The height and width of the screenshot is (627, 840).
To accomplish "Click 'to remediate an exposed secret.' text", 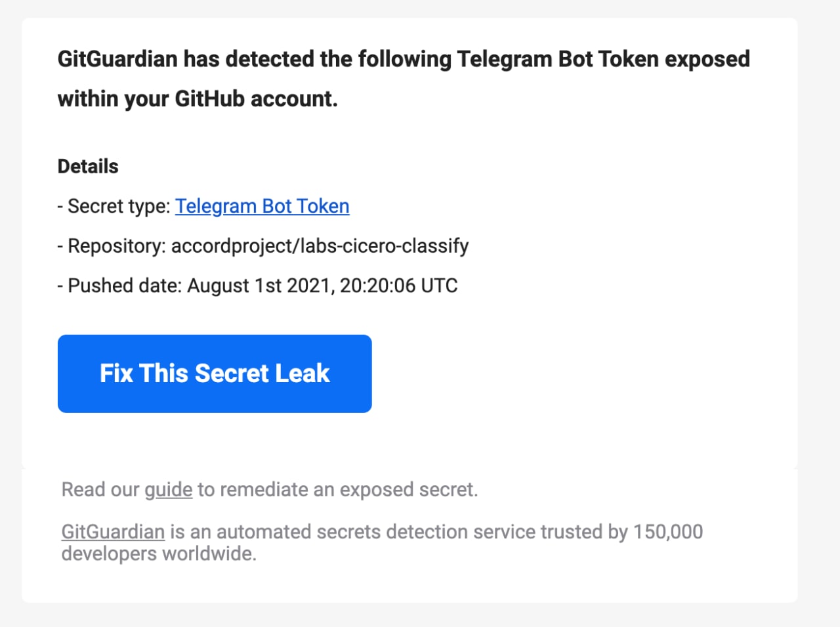I will click(x=337, y=490).
